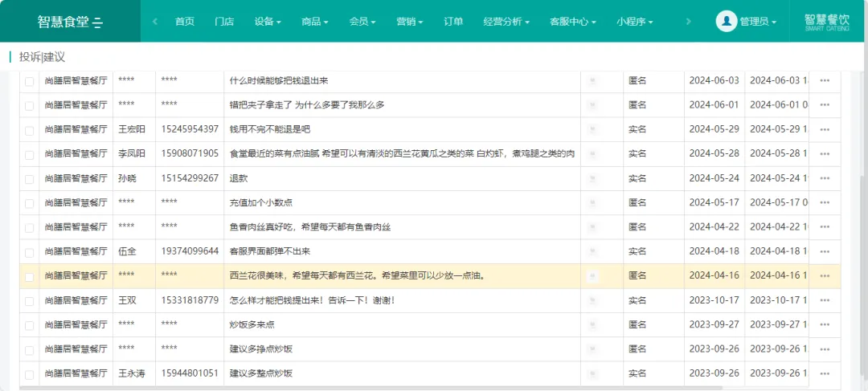868x391 pixels.
Task: Expand the 设备 dropdown menu
Action: [x=268, y=22]
